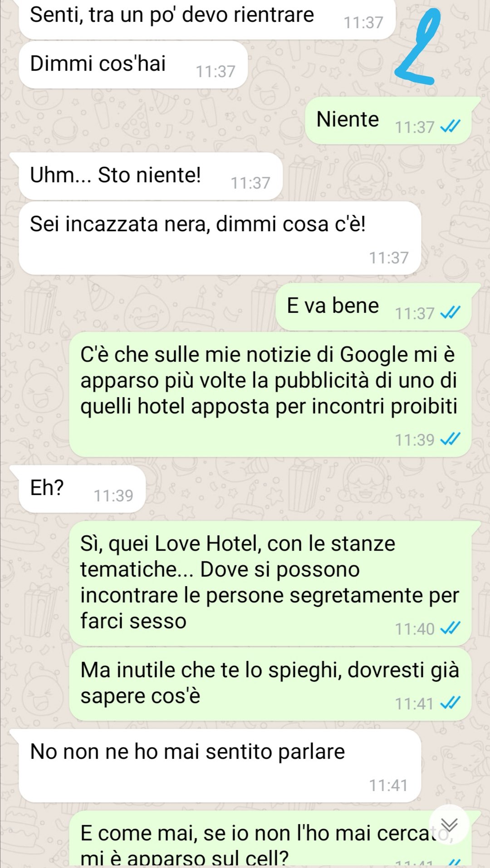Select the "Eh?" incoming message

[82, 489]
